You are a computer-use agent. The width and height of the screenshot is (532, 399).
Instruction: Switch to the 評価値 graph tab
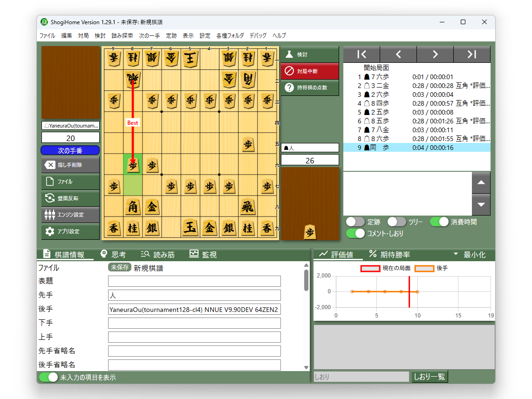337,254
